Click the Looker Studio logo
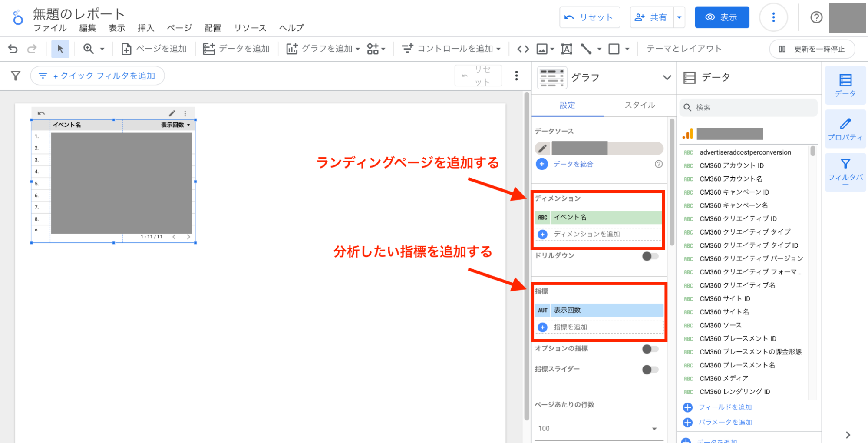Image resolution: width=868 pixels, height=443 pixels. point(17,18)
